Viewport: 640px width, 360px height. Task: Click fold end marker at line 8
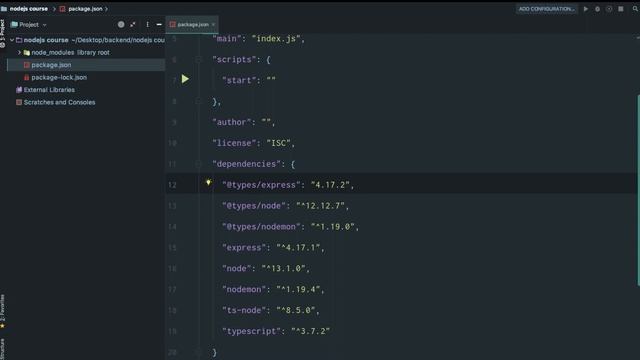coord(198,101)
